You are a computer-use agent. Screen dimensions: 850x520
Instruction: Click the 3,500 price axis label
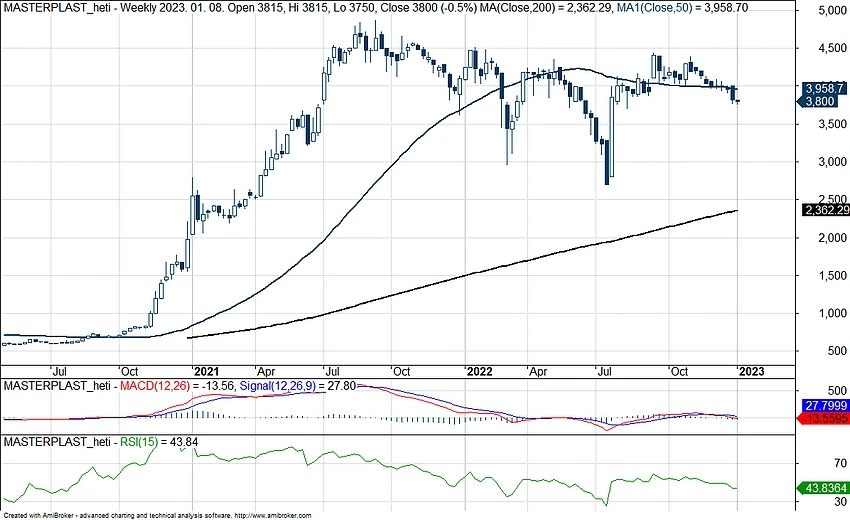click(832, 124)
